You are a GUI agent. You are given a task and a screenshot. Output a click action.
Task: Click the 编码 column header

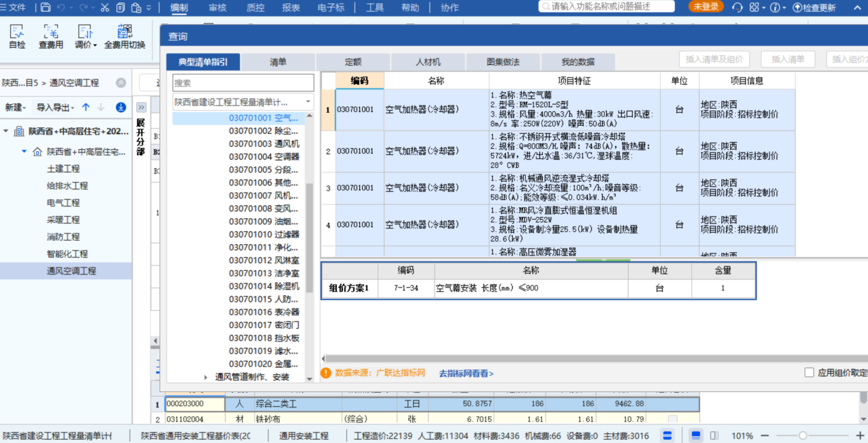(x=360, y=81)
